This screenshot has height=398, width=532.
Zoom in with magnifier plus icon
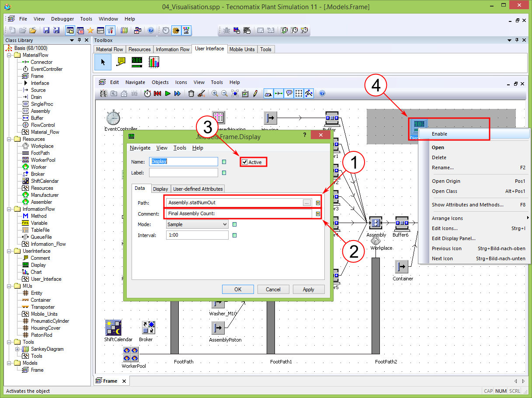click(215, 94)
